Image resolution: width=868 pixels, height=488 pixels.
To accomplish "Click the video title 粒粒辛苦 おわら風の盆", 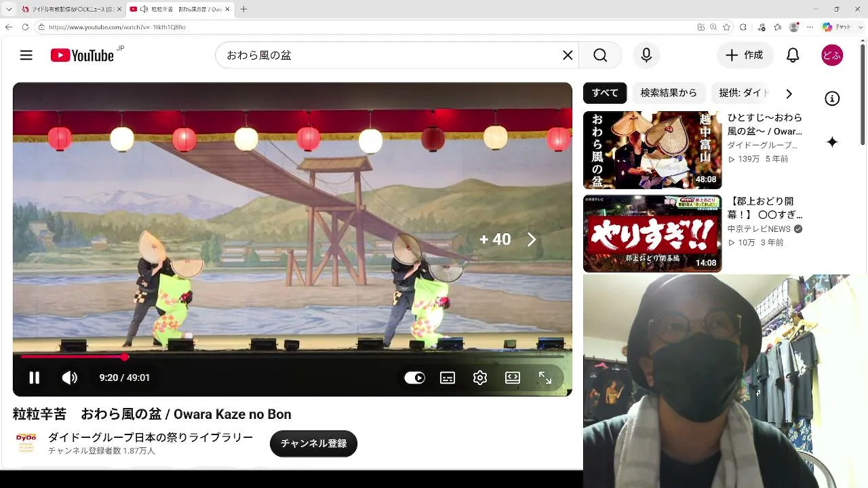I will [x=152, y=414].
